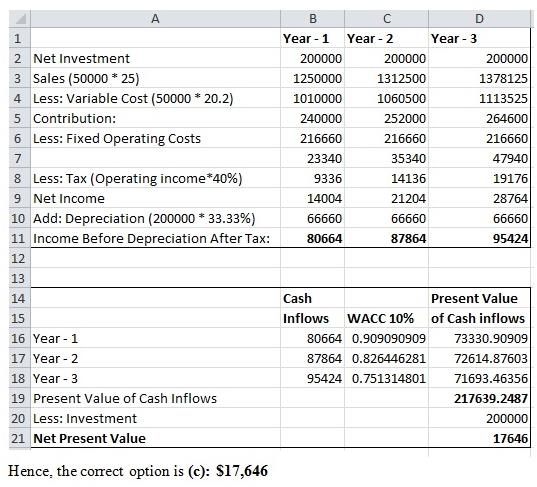Click cell with value 35340
The width and height of the screenshot is (537, 487).
[386, 158]
